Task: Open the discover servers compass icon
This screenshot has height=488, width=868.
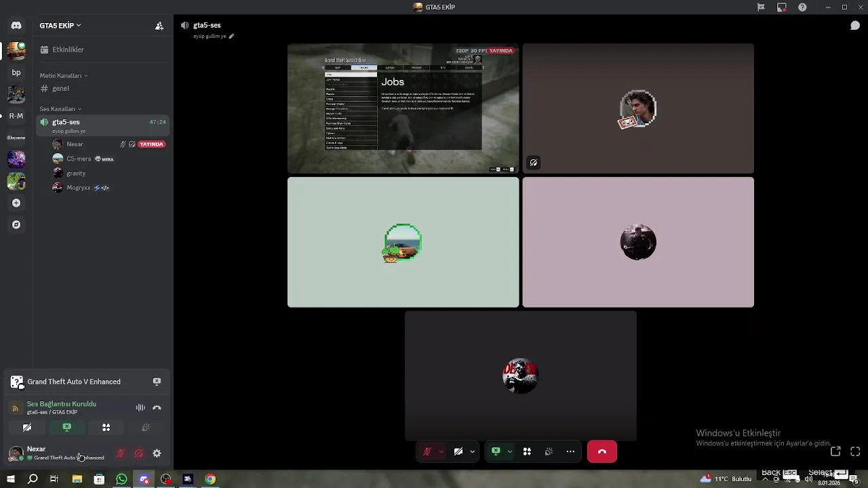Action: (x=16, y=224)
